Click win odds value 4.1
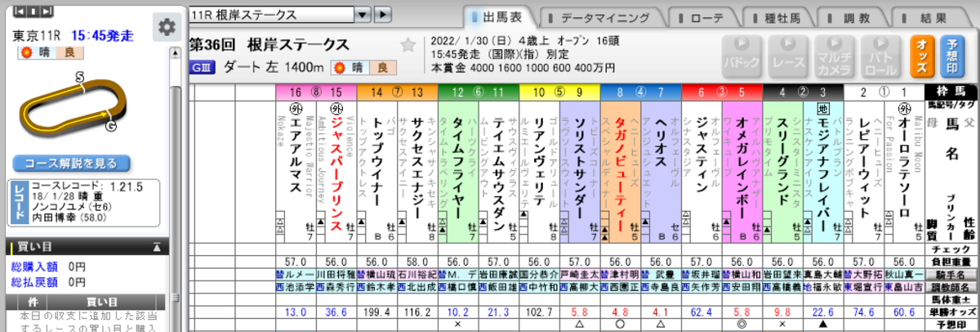 point(661,312)
